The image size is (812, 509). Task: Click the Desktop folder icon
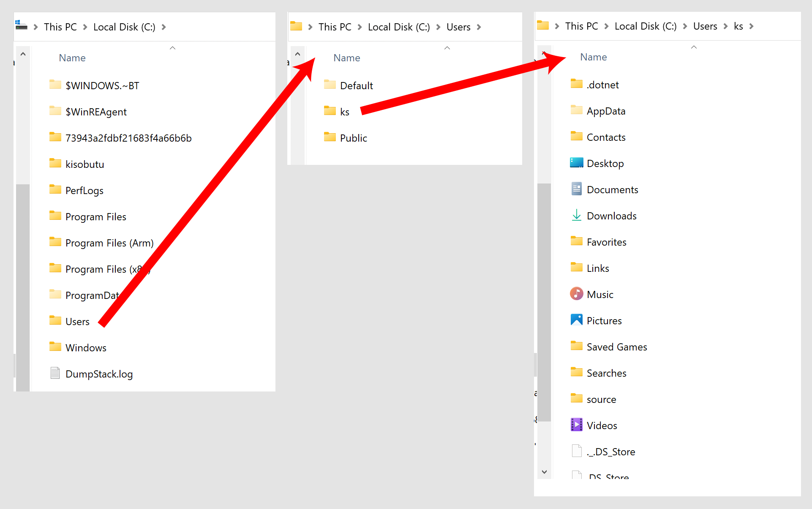[x=576, y=163]
